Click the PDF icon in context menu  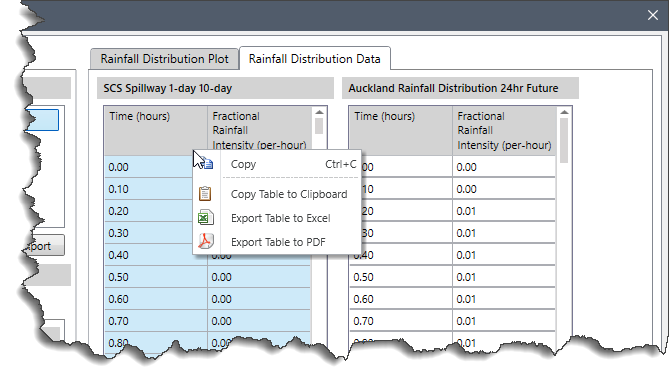click(x=205, y=241)
